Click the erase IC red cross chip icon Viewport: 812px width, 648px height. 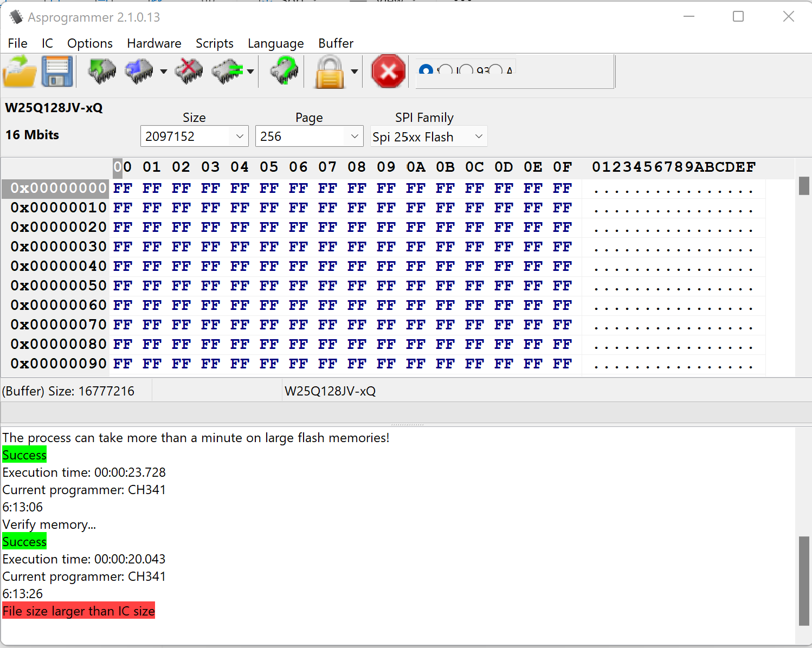(189, 72)
